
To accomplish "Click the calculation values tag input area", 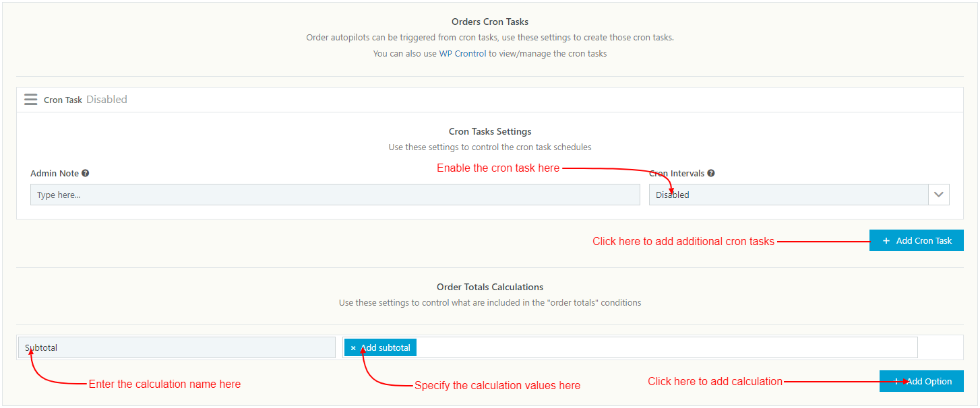I will (x=630, y=347).
